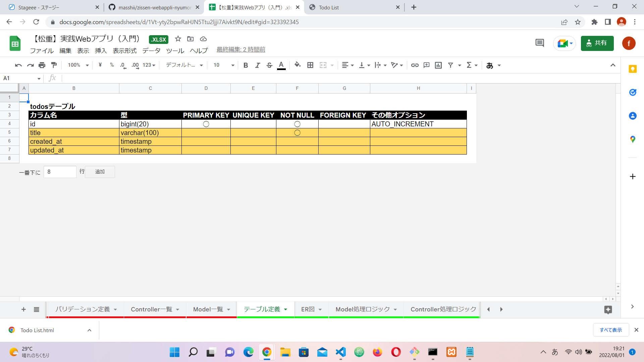The height and width of the screenshot is (362, 644).
Task: Expand the テーブル定義 sheet tab menu
Action: (286, 309)
